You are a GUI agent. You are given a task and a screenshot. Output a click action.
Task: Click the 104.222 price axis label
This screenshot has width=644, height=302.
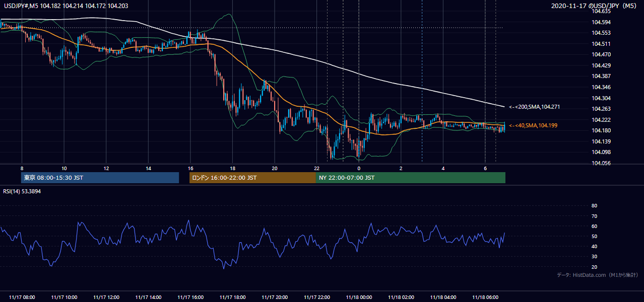point(602,120)
